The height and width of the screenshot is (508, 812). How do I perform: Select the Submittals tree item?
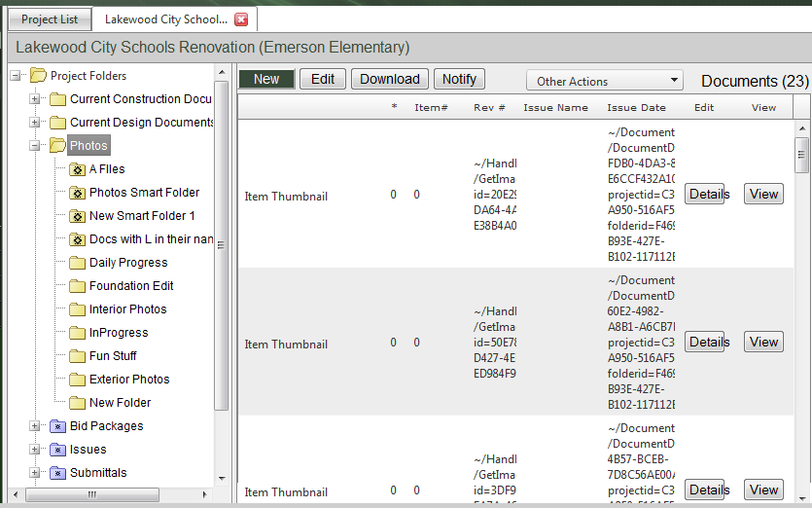[x=98, y=473]
